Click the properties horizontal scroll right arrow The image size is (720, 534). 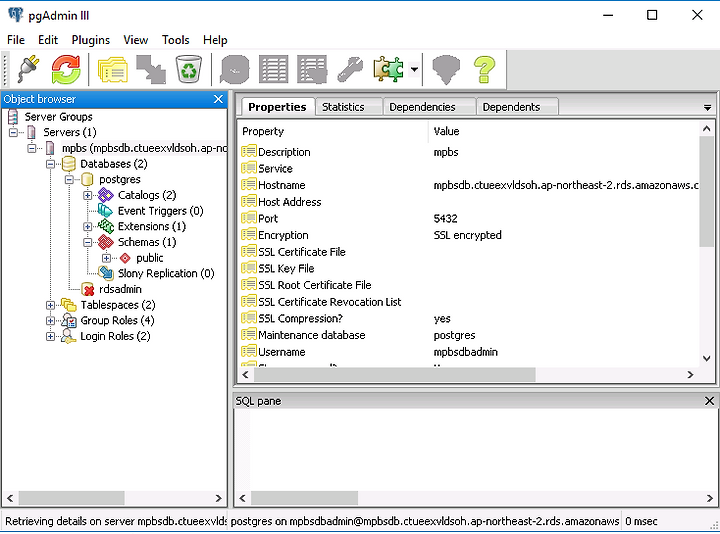coord(690,375)
